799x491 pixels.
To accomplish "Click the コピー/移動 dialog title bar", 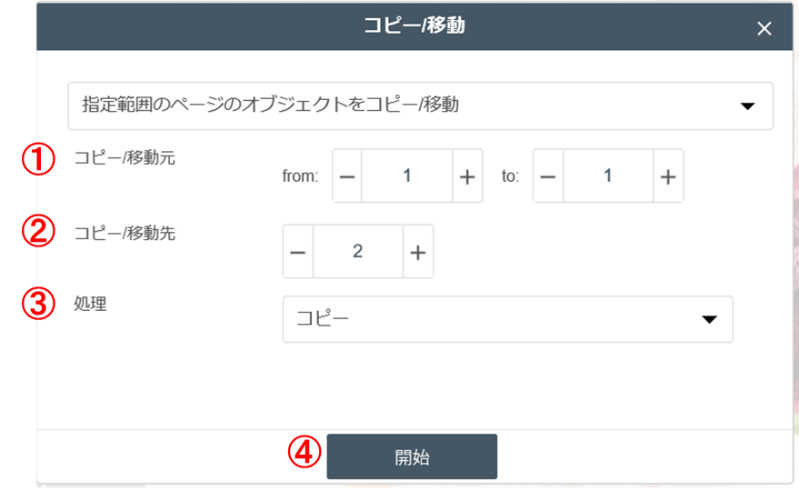I will click(400, 27).
